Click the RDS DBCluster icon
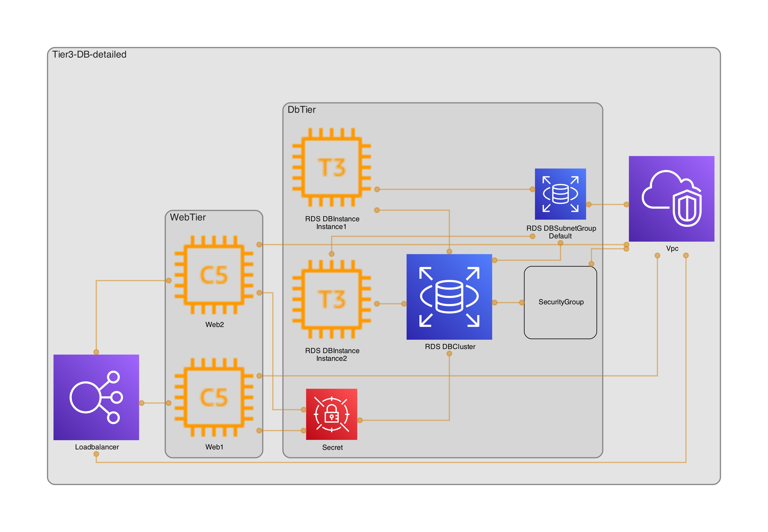This screenshot has width=768, height=532. click(x=449, y=297)
